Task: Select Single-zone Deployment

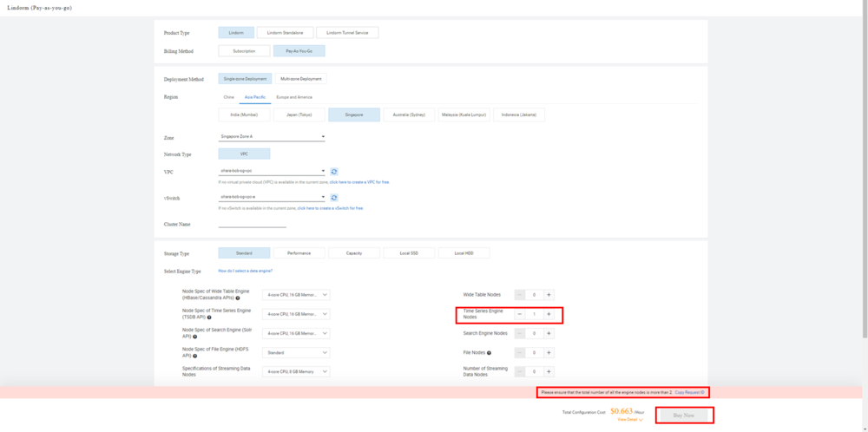Action: click(246, 79)
